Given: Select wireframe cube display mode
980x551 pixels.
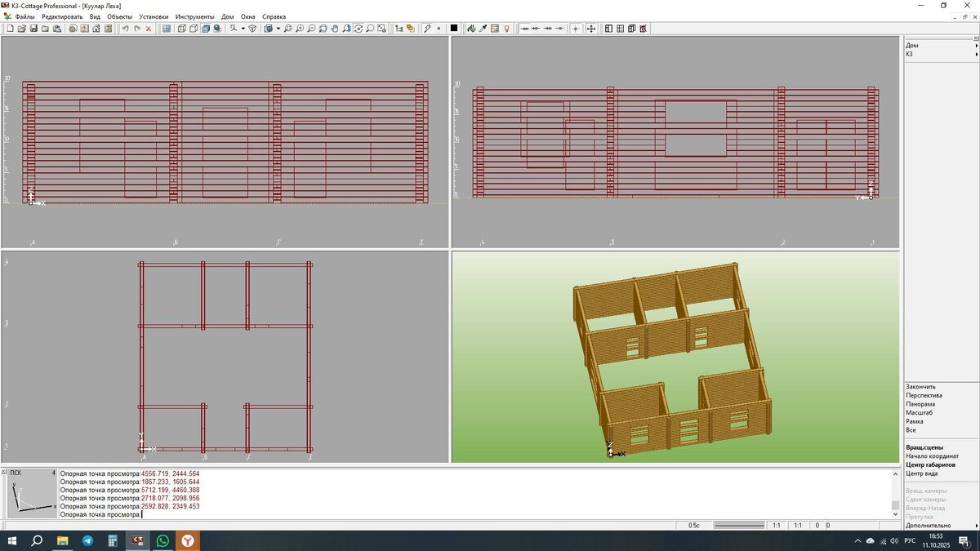Looking at the screenshot, I should click(x=181, y=28).
